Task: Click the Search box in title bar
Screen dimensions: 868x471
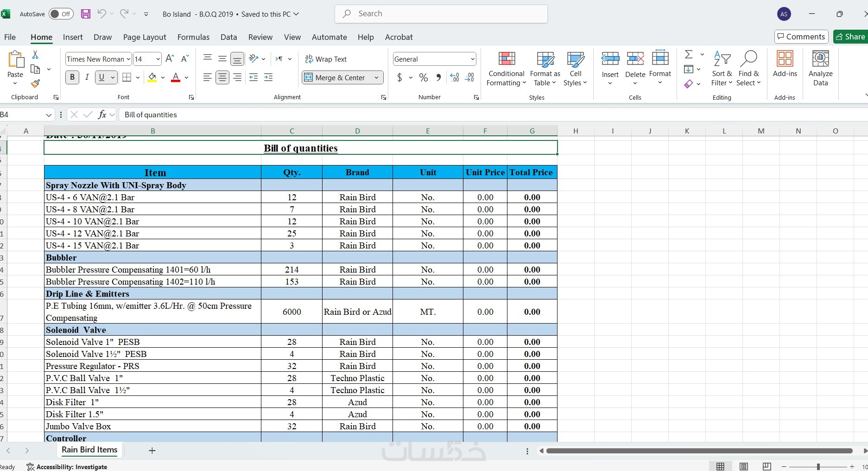Action: pyautogui.click(x=441, y=14)
